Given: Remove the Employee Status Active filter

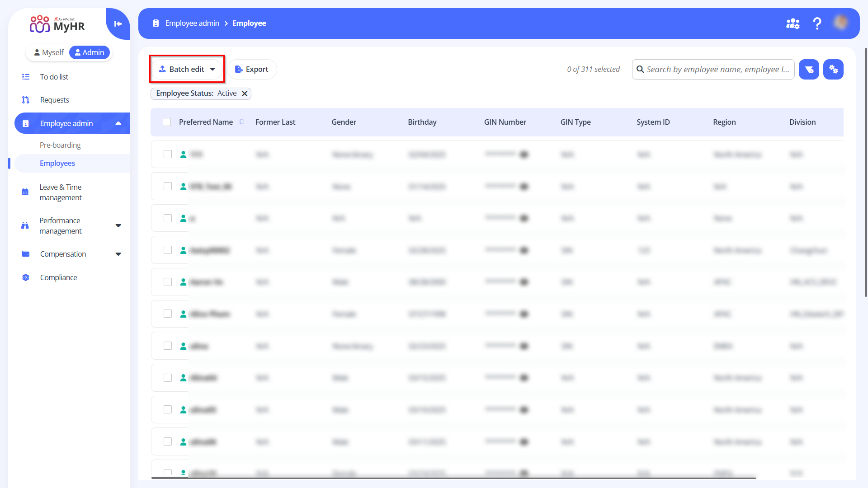Looking at the screenshot, I should point(245,94).
